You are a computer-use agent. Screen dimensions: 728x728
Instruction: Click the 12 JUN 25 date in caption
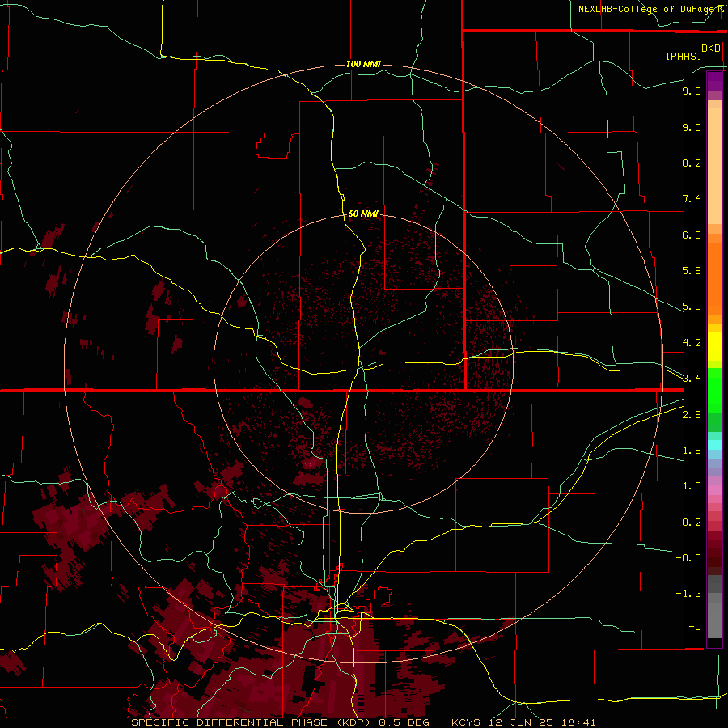tap(518, 722)
